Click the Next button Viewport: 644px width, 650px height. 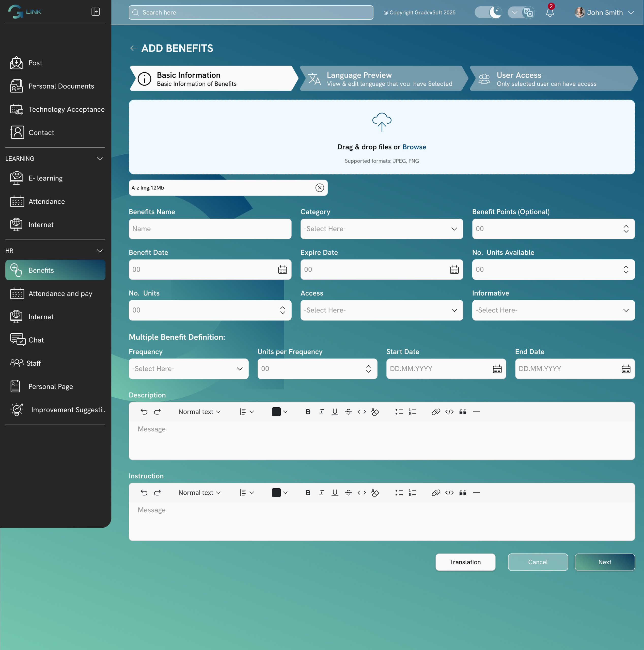click(604, 562)
